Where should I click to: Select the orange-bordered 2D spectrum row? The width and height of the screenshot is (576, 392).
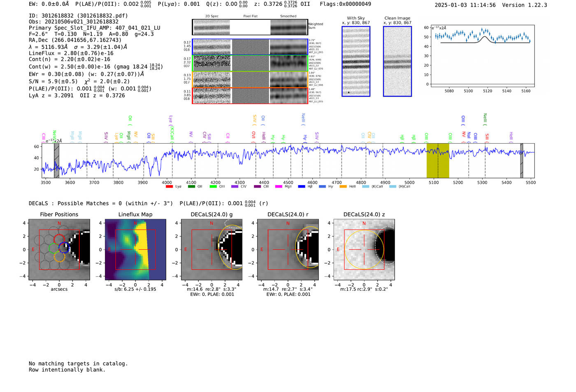click(x=250, y=79)
